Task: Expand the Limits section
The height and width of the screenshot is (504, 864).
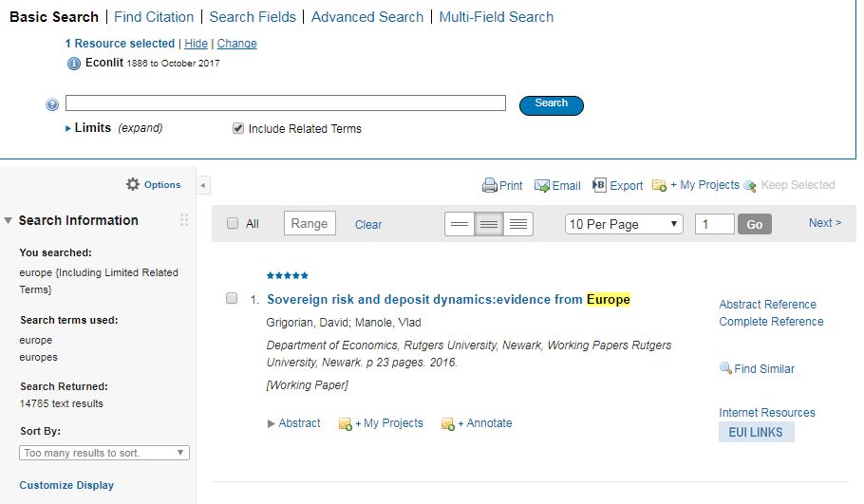Action: tap(68, 128)
